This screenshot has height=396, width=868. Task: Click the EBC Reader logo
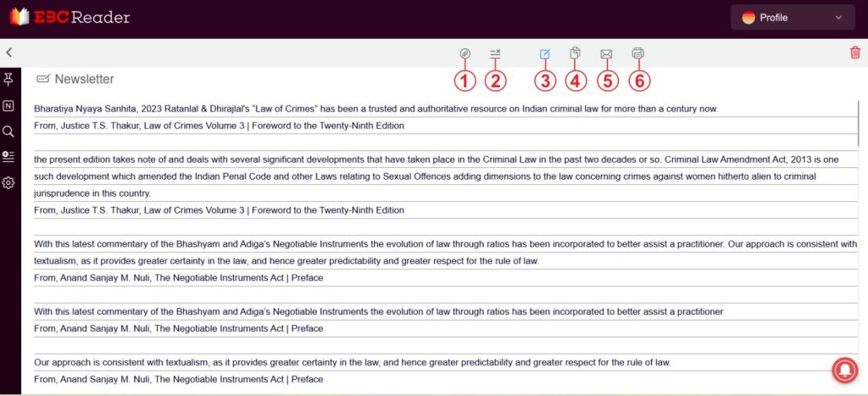70,17
